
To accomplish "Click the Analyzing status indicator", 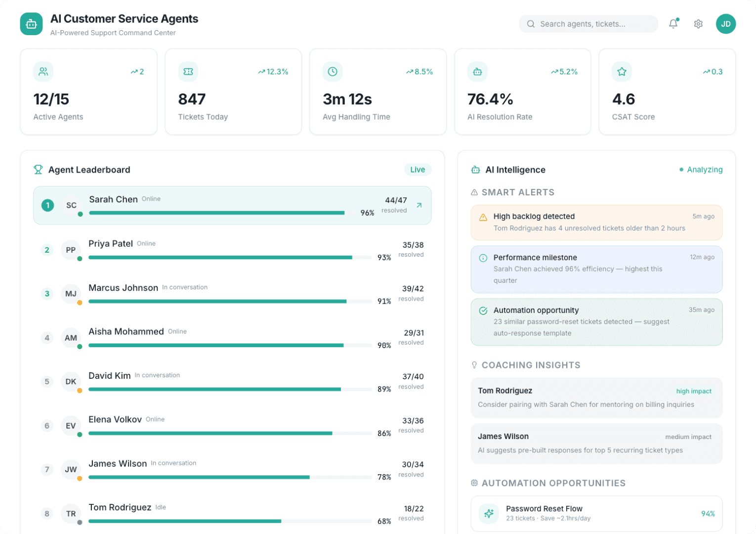I will [x=701, y=170].
